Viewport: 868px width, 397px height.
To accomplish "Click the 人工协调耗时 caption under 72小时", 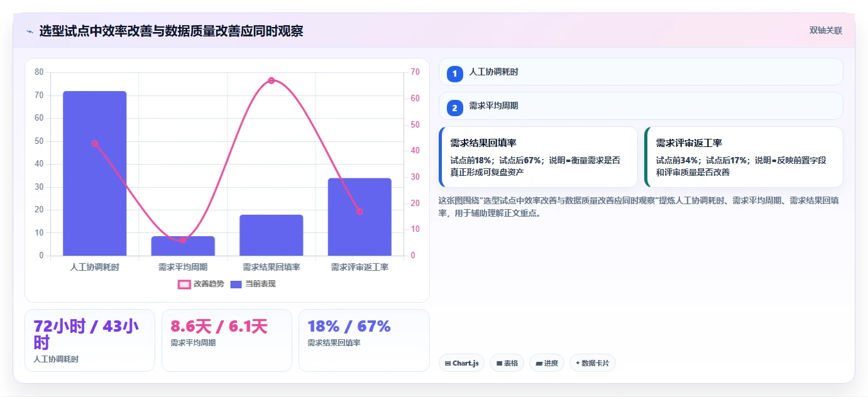I will pyautogui.click(x=56, y=359).
